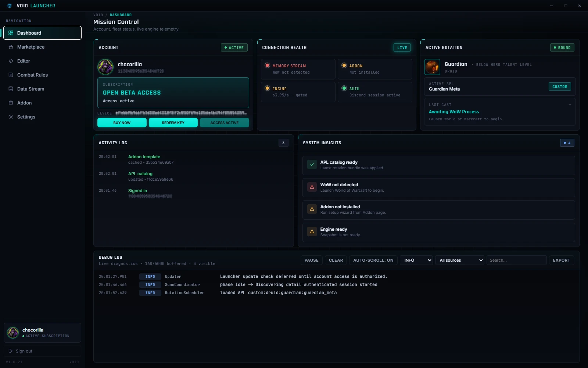Click the Dashboard grid icon in sidebar

point(11,33)
